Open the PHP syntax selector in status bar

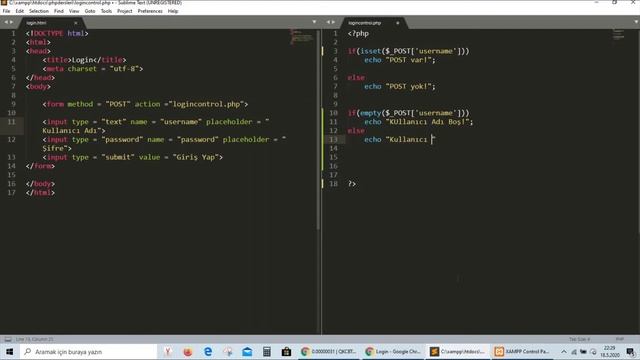click(x=620, y=339)
